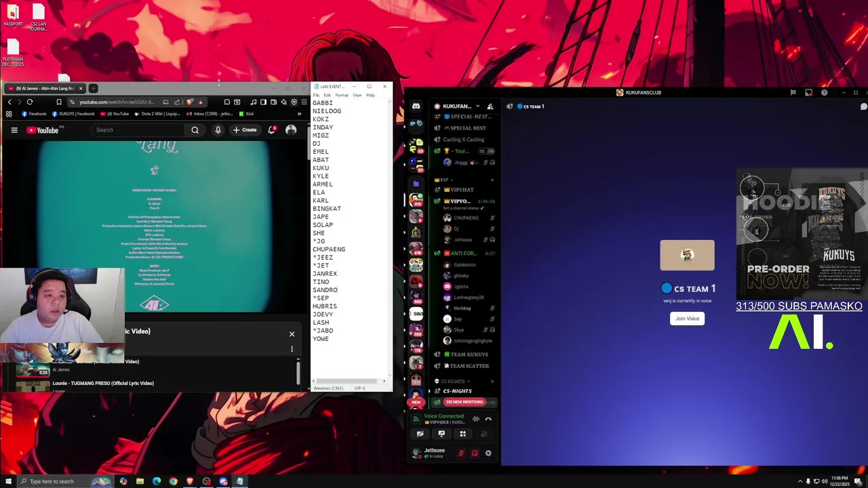The image size is (868, 488).
Task: Open Notepad Help menu
Action: pyautogui.click(x=370, y=95)
